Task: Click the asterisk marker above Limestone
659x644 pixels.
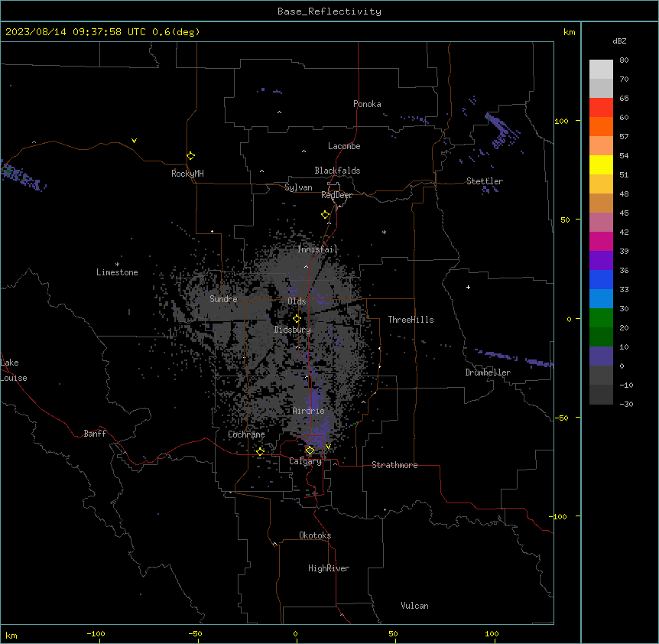Action: tap(117, 265)
